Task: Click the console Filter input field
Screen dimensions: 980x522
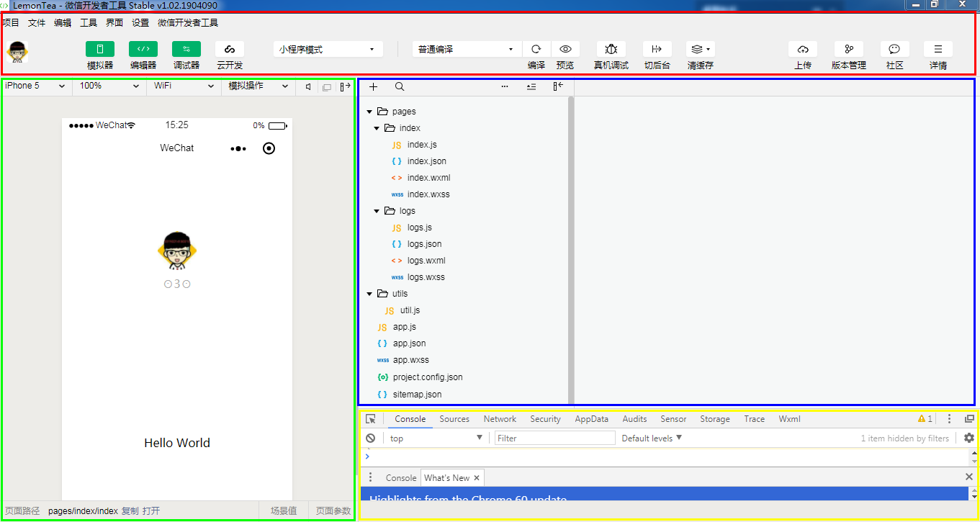Action: tap(555, 438)
